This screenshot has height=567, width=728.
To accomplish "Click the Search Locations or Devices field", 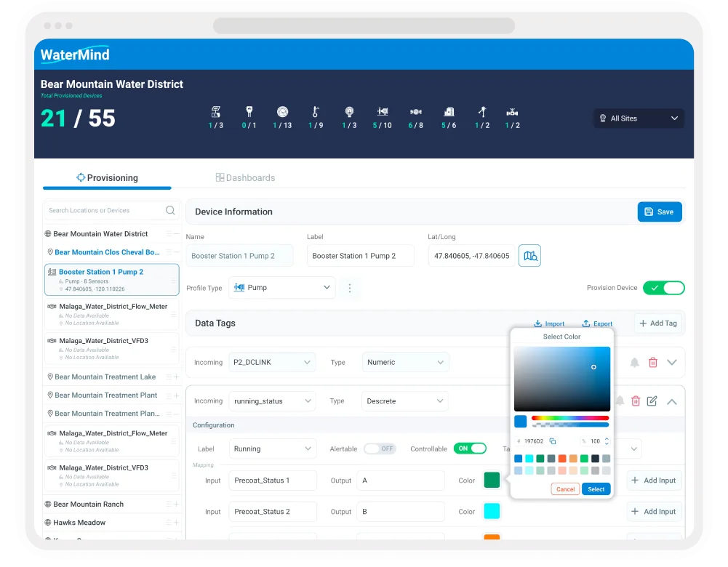I will [x=111, y=210].
